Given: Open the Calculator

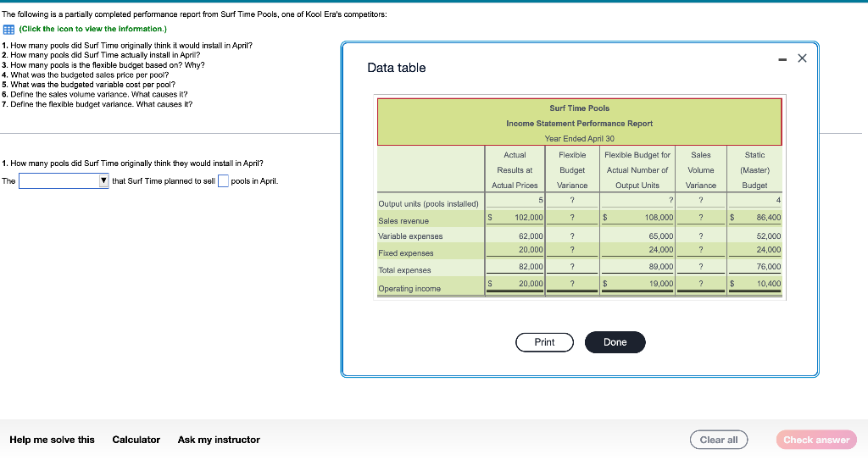Looking at the screenshot, I should pyautogui.click(x=136, y=440).
